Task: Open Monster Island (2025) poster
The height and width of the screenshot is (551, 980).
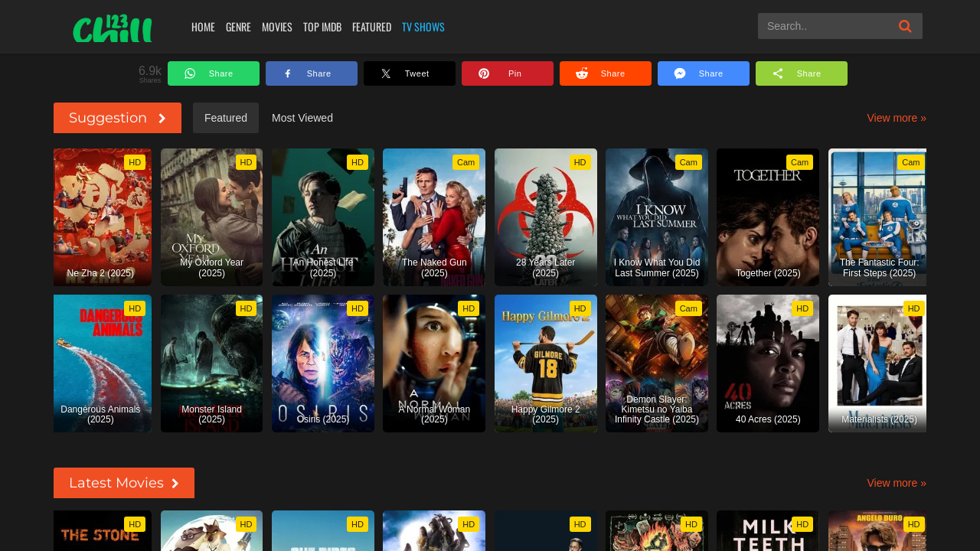Action: [x=211, y=364]
